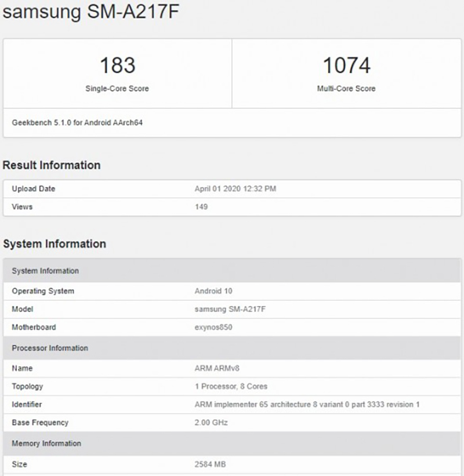The height and width of the screenshot is (476, 464).
Task: Click the bold System Information section heading
Action: click(55, 244)
